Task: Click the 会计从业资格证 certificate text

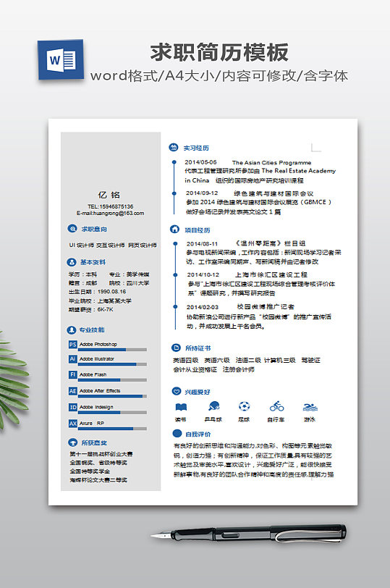Action: tap(195, 369)
